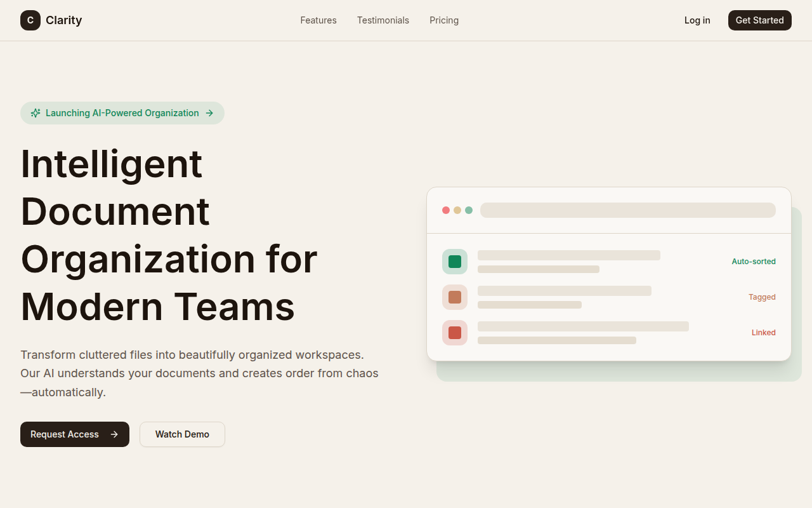Click the green window dot in the mockup
Viewport: 812px width, 508px height.
(x=469, y=210)
